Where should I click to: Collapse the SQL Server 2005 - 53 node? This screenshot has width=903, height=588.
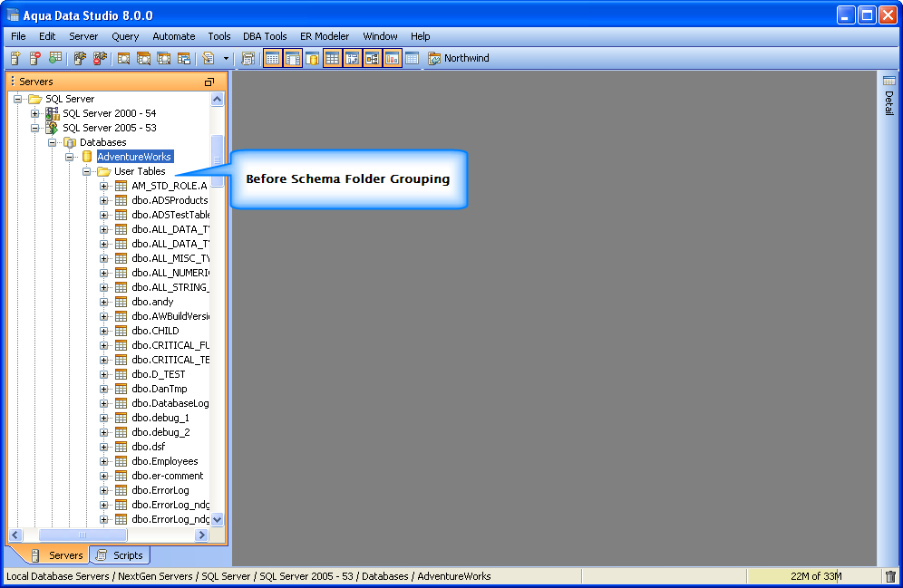coord(35,128)
